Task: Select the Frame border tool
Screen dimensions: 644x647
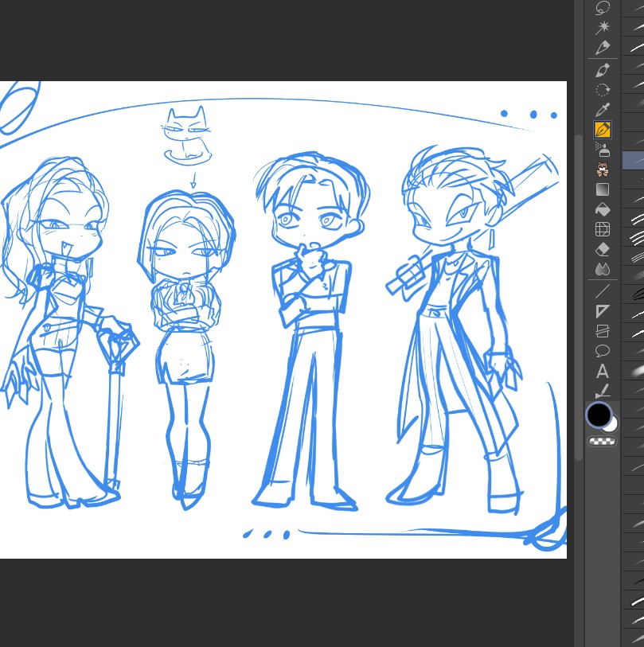Action: (603, 331)
